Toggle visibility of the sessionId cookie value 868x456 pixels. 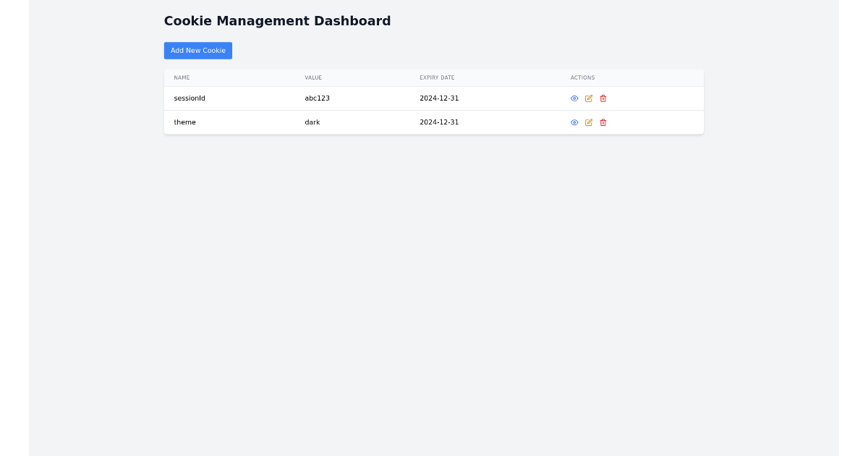pyautogui.click(x=574, y=98)
